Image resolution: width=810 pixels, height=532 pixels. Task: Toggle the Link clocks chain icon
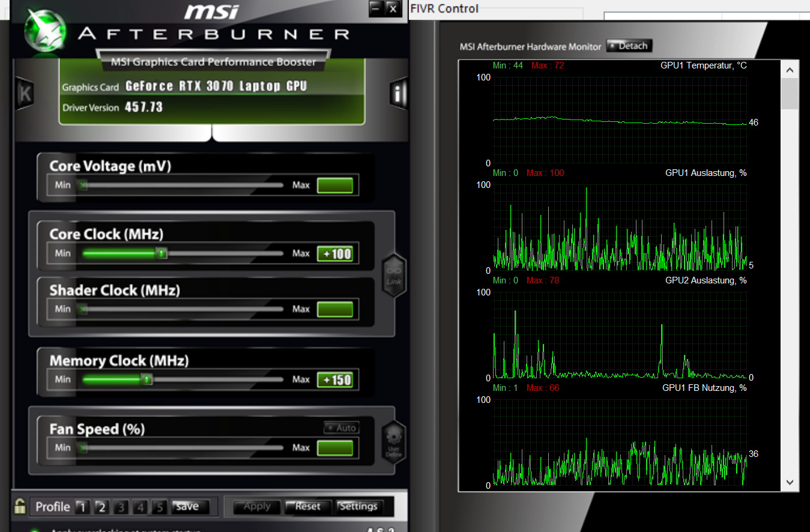(394, 275)
